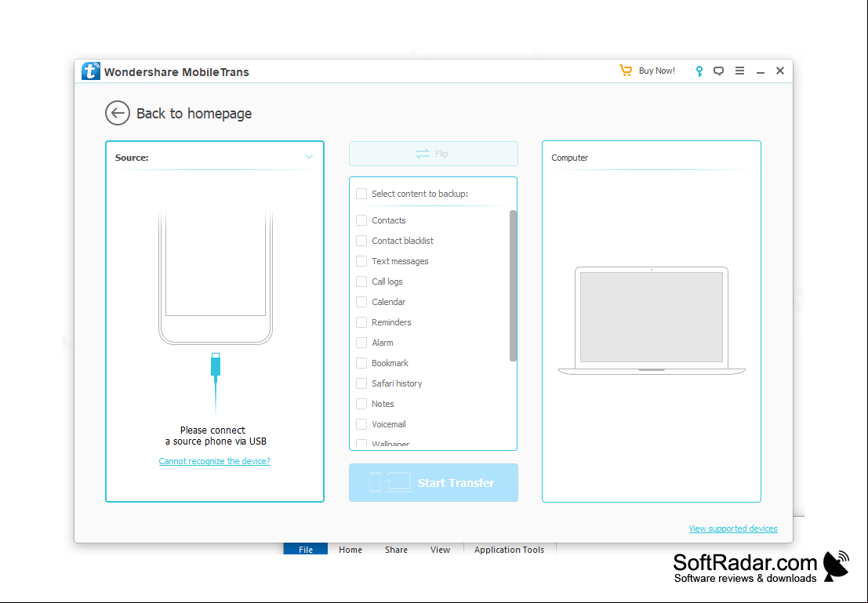Check the Contact blacklist checkbox
This screenshot has width=868, height=603.
pos(361,241)
